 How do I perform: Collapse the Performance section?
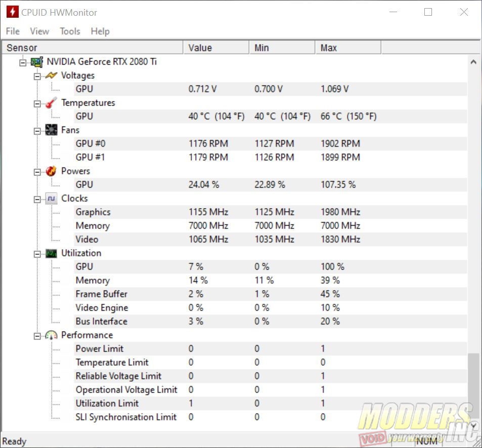click(37, 336)
